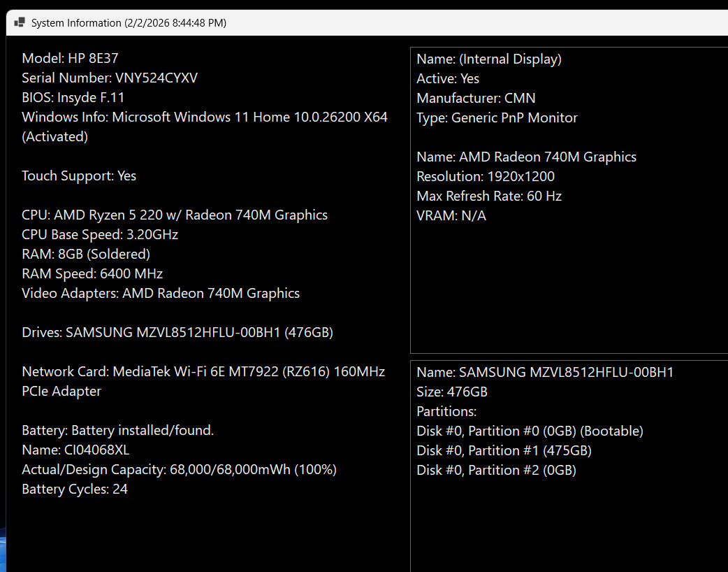The height and width of the screenshot is (572, 728).
Task: Click 'Battery Cycles: 24' line
Action: pyautogui.click(x=75, y=489)
